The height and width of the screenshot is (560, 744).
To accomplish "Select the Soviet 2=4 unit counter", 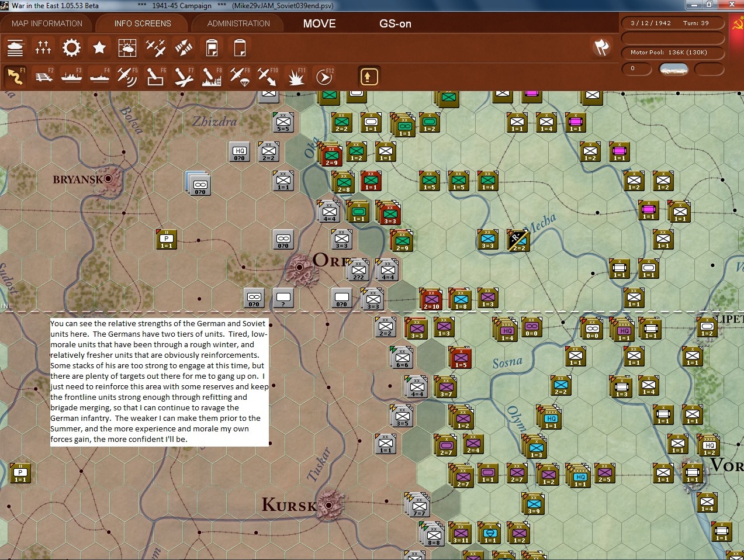I will [473, 444].
